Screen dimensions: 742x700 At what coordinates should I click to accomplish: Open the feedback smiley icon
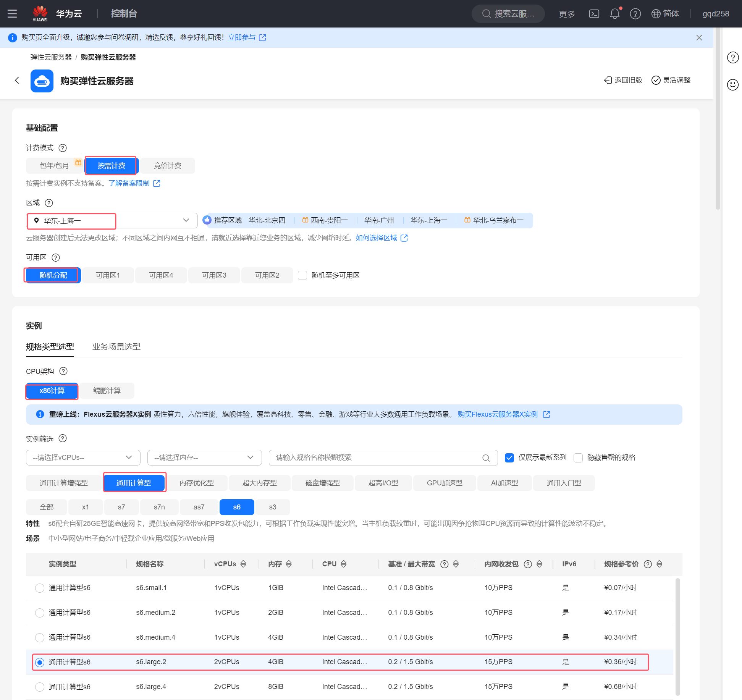click(732, 84)
